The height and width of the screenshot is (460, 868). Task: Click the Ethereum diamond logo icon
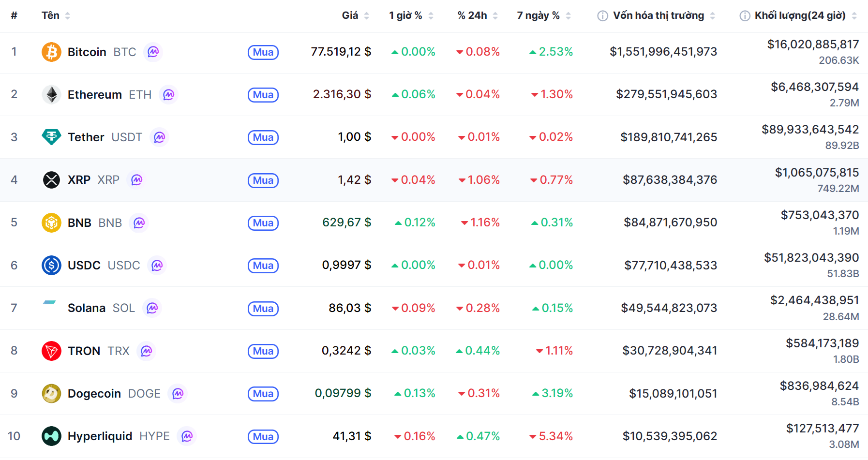[x=51, y=94]
